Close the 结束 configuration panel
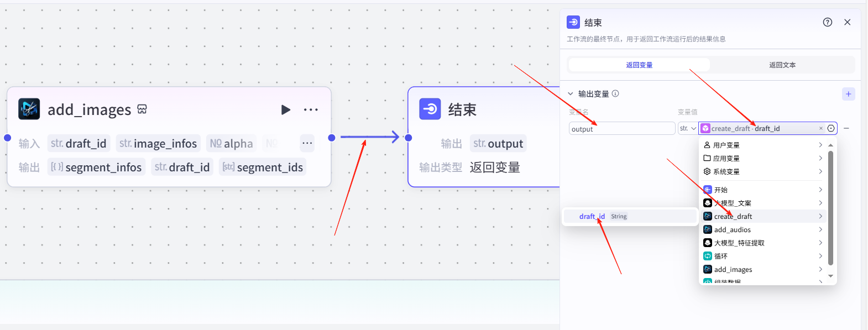The height and width of the screenshot is (330, 868). pos(847,22)
